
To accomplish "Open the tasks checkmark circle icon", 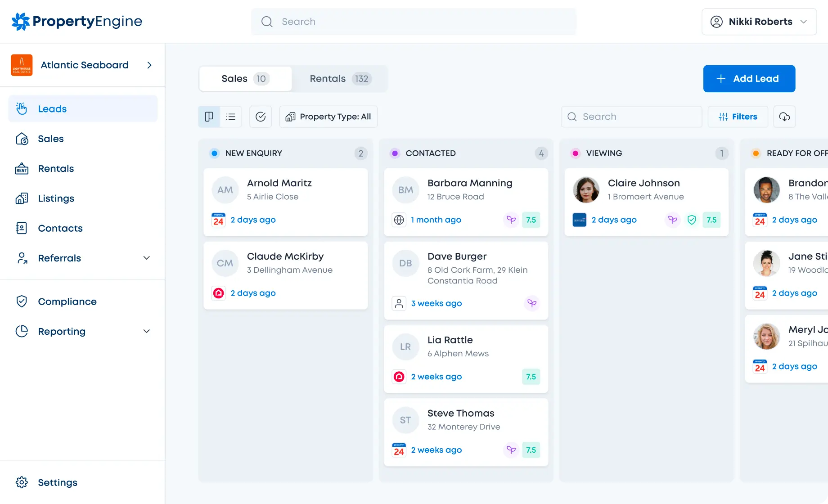I will (x=261, y=117).
